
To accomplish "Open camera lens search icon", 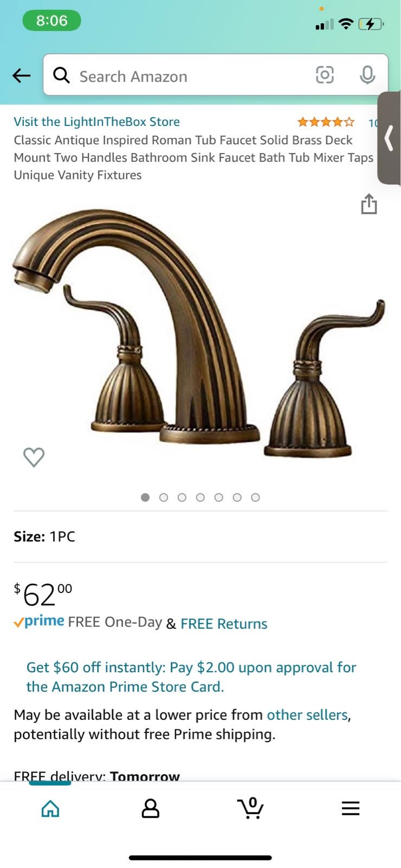I will [x=325, y=75].
